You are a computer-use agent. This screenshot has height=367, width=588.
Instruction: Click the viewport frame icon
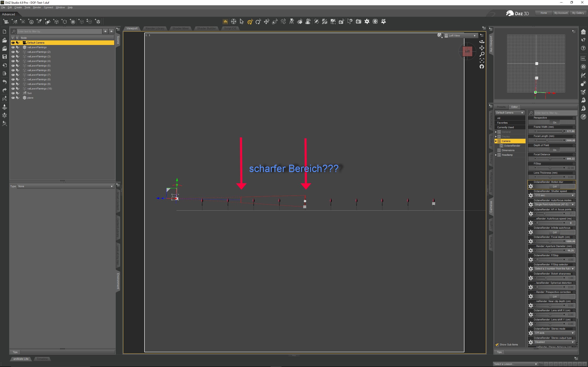pos(482,60)
